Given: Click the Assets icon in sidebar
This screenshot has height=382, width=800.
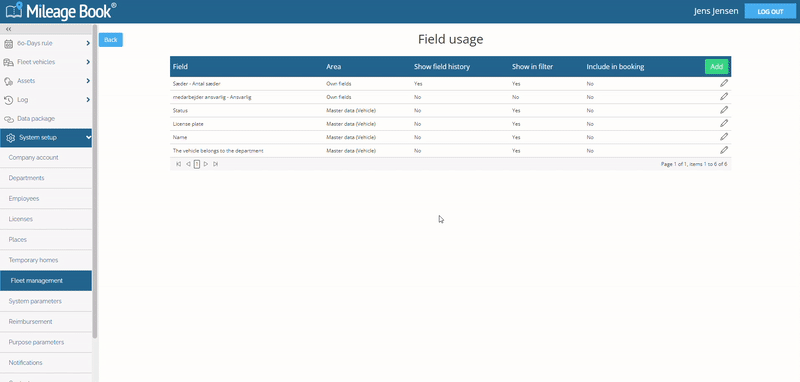Looking at the screenshot, I should pyautogui.click(x=8, y=81).
